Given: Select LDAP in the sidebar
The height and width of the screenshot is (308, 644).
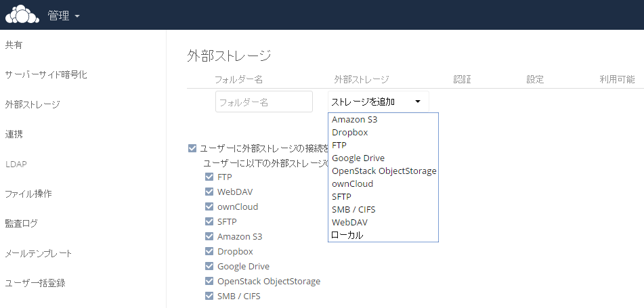Looking at the screenshot, I should click(16, 164).
